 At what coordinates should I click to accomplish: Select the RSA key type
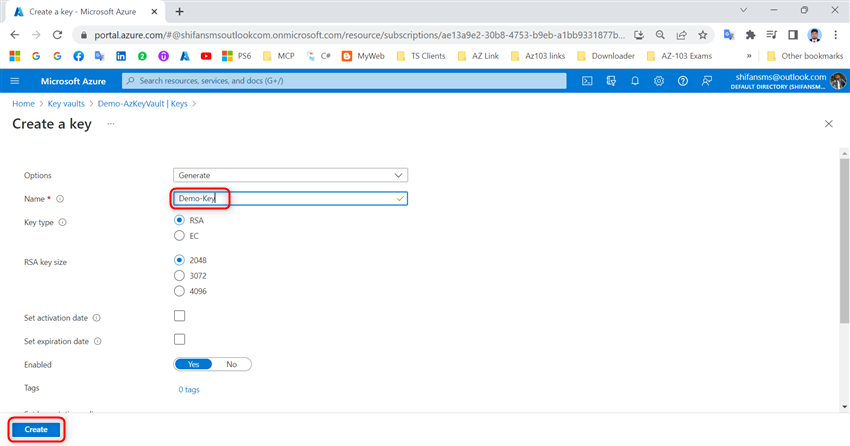179,220
